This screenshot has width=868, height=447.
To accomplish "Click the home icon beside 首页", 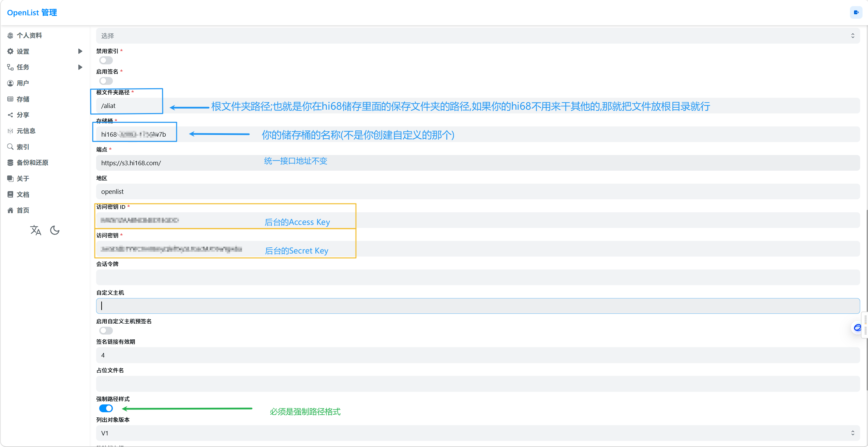I will click(11, 211).
